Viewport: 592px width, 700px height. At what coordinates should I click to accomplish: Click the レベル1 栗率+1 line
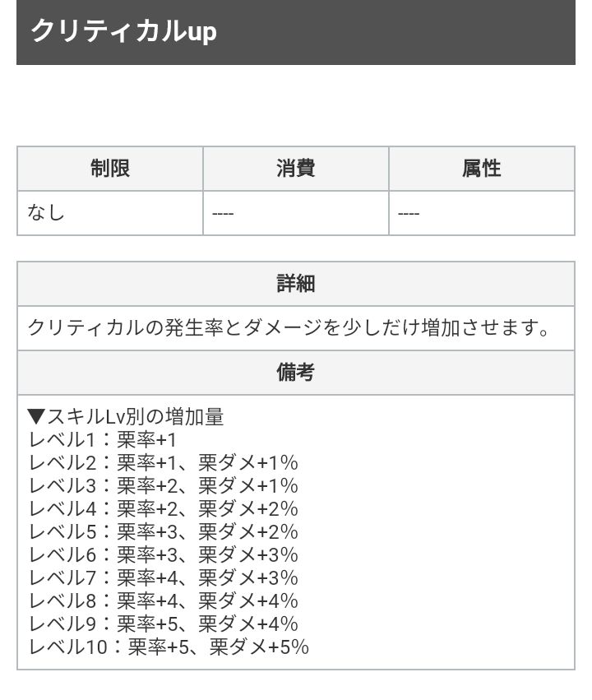pyautogui.click(x=103, y=440)
